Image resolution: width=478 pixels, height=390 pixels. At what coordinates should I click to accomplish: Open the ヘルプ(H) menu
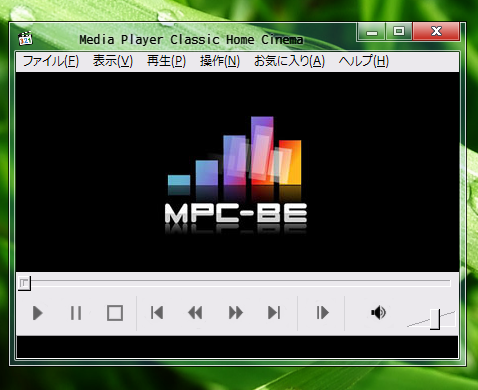click(x=364, y=61)
